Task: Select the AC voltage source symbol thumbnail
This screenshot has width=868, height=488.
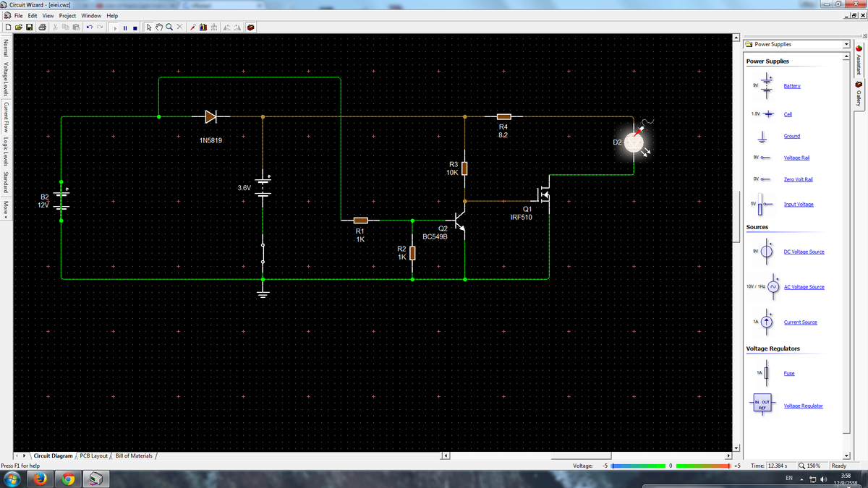Action: click(773, 287)
